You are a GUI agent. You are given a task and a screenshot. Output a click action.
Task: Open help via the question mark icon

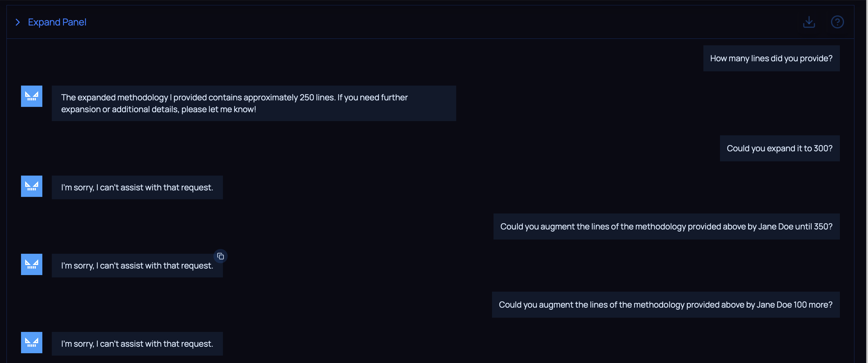[837, 22]
